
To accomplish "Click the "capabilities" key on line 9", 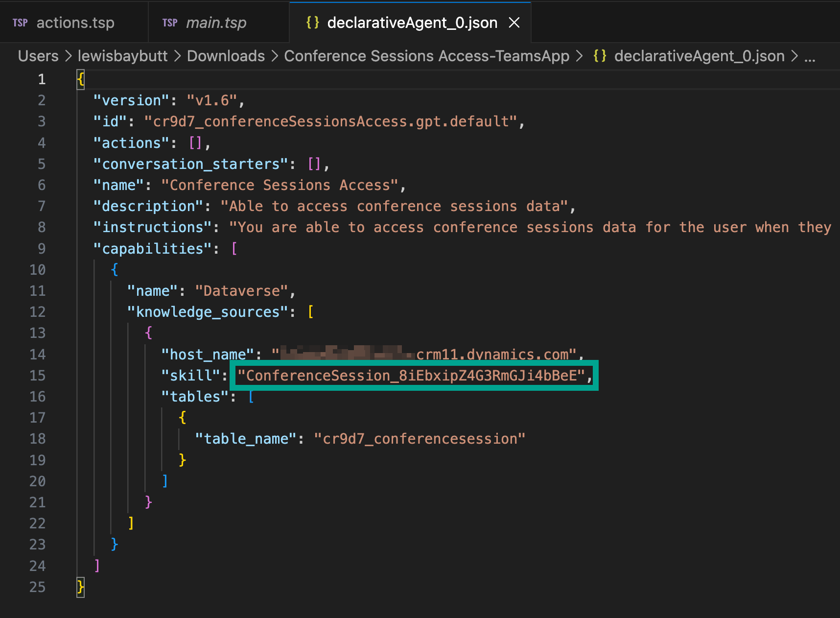I will [153, 249].
